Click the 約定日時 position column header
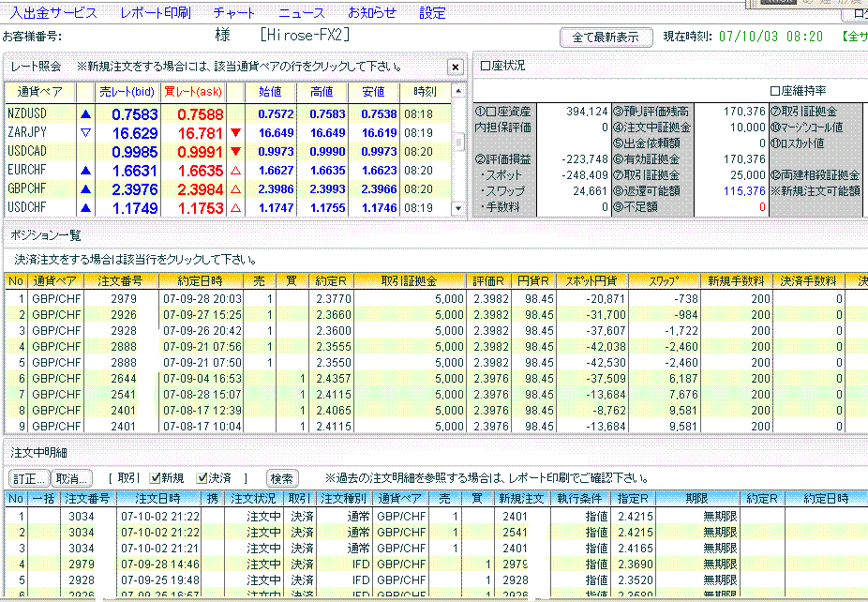 [x=200, y=281]
